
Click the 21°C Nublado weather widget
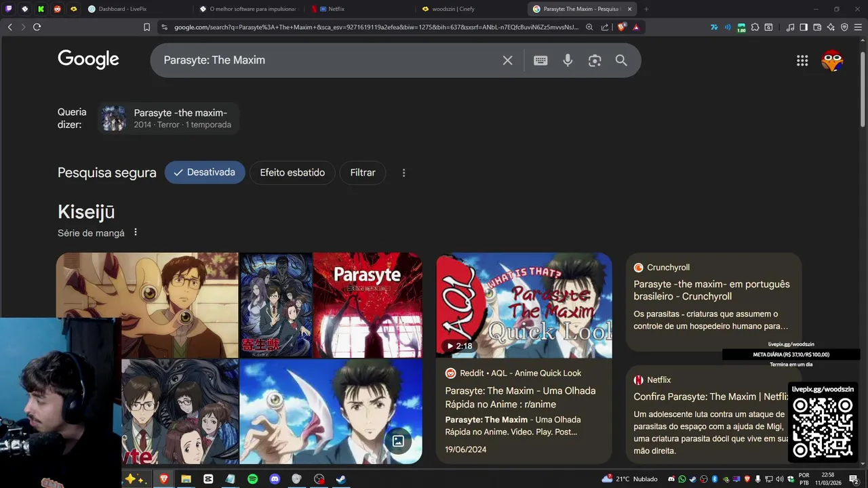(x=629, y=479)
